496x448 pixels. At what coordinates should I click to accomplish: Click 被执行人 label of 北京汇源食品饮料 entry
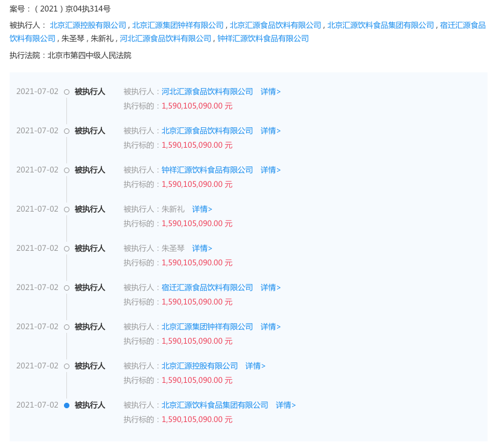click(89, 131)
